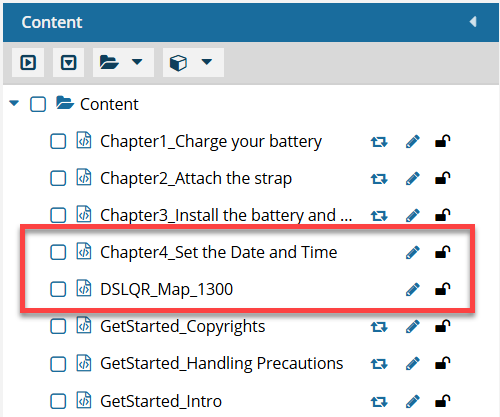Image resolution: width=500 pixels, height=417 pixels.
Task: Click reuse arrows icon for GetStarted_Copyrights
Action: pyautogui.click(x=379, y=327)
